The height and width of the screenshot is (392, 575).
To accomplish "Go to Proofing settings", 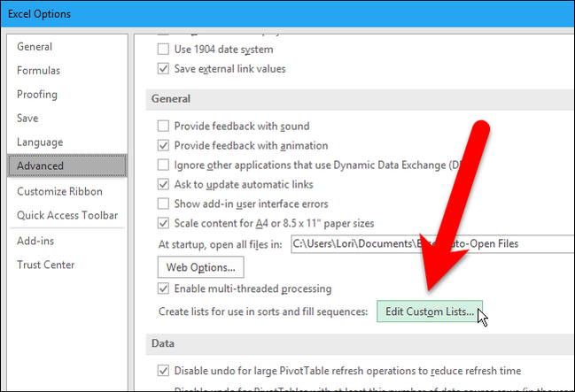I will [x=37, y=95].
